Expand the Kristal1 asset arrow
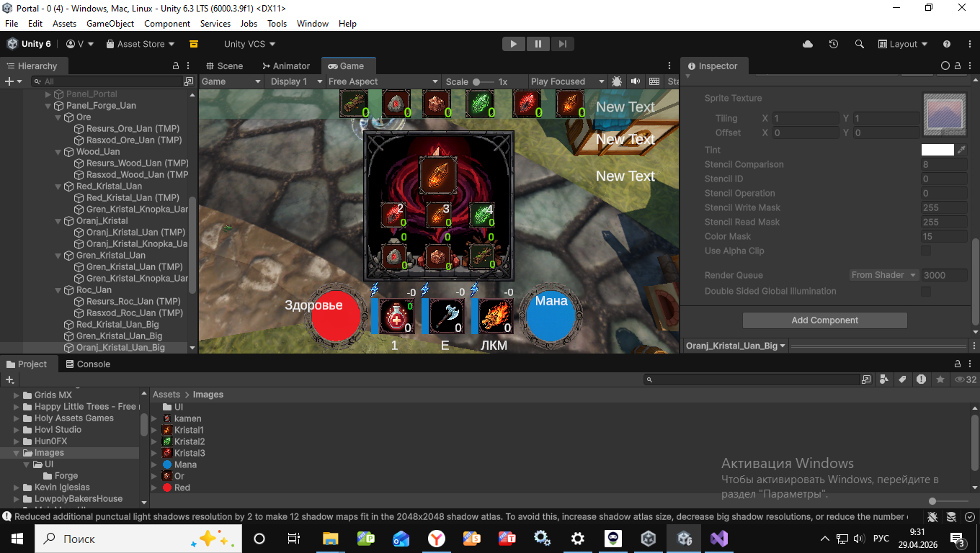The width and height of the screenshot is (980, 553). point(154,430)
